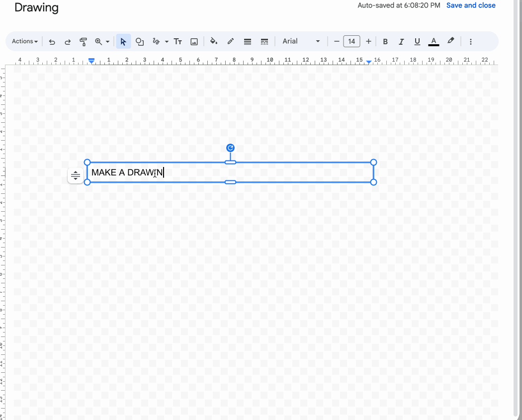Open the text color picker
The height and width of the screenshot is (420, 522).
tap(434, 42)
